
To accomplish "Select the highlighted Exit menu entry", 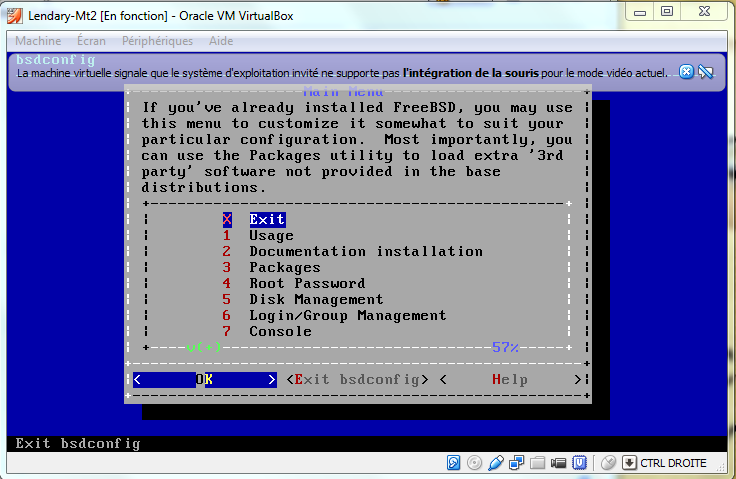I will pos(267,219).
